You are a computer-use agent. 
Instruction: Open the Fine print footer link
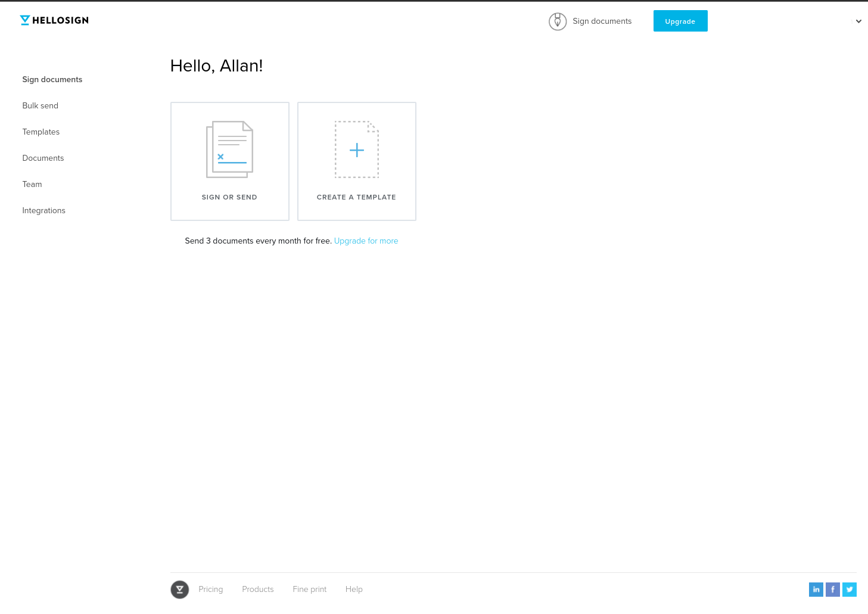point(310,589)
